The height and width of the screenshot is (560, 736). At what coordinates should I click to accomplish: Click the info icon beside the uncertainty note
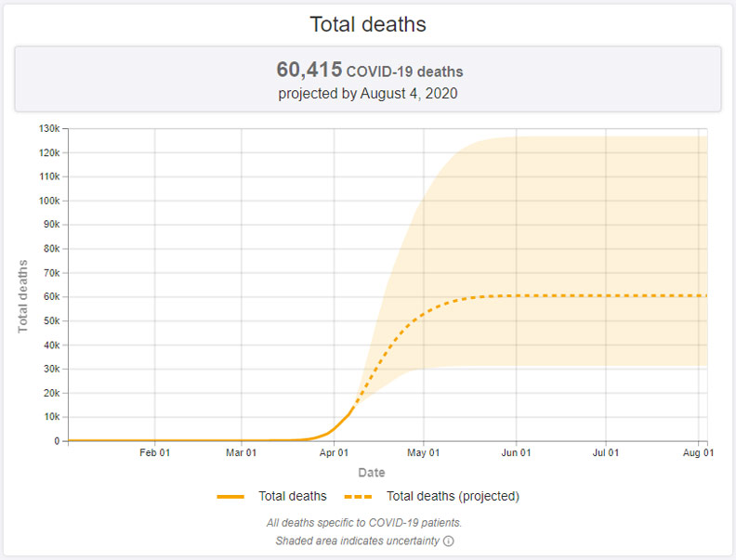tap(449, 540)
